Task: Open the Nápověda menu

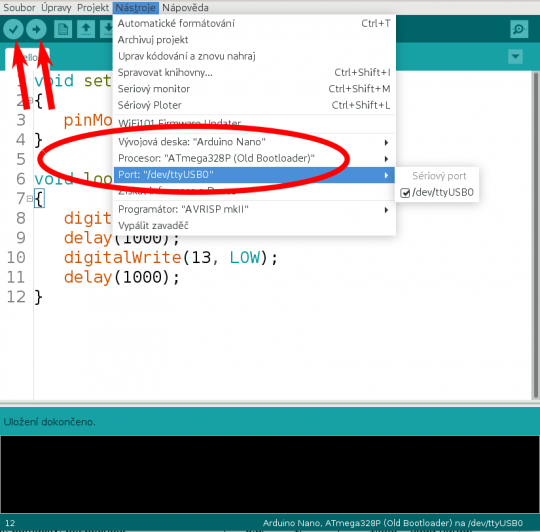Action: coord(185,7)
